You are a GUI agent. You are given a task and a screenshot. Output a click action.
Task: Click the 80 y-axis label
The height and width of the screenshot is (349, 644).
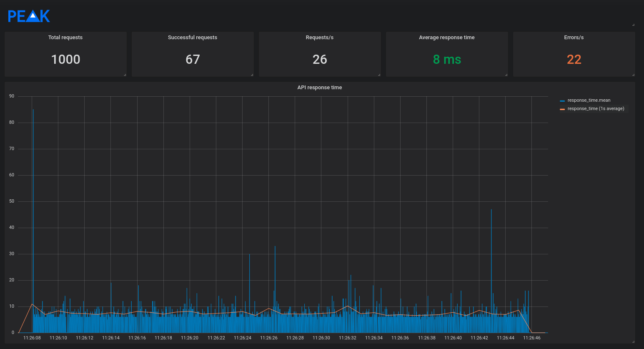(x=12, y=123)
